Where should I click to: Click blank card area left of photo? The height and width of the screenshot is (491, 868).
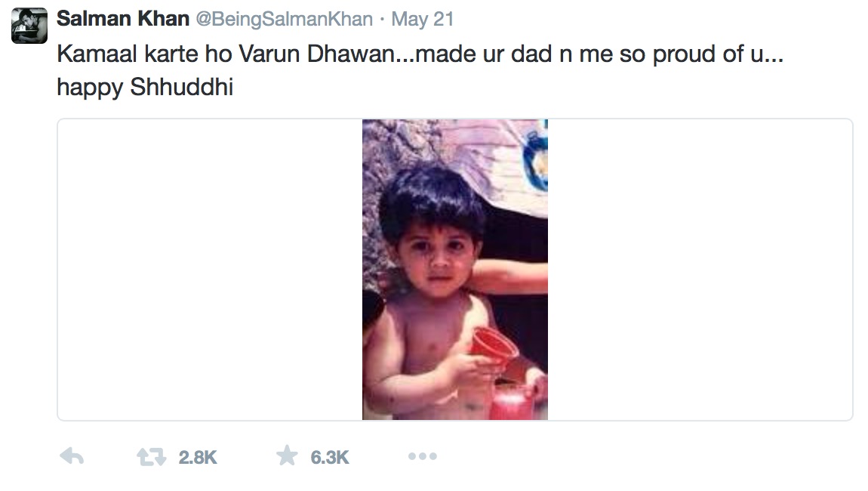coord(210,269)
